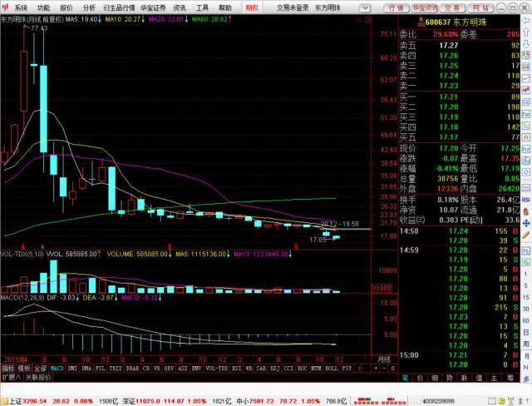Click the N period icon in sidebar

[x=526, y=367]
